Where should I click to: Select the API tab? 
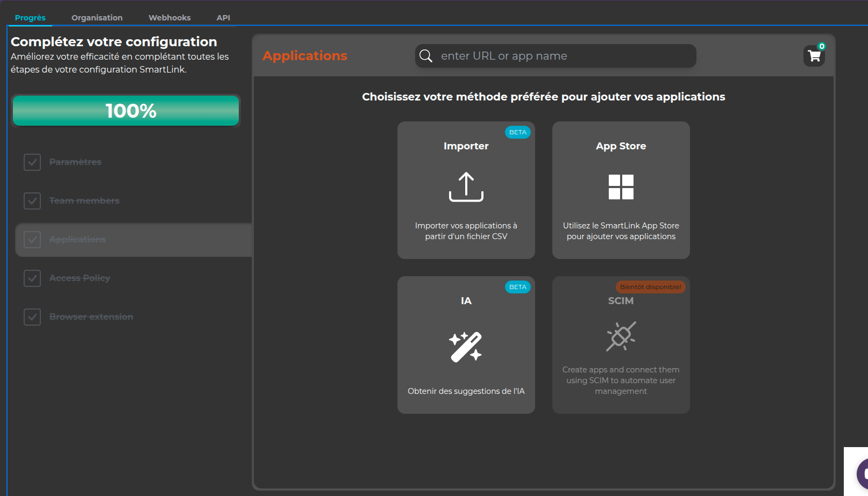coord(223,18)
